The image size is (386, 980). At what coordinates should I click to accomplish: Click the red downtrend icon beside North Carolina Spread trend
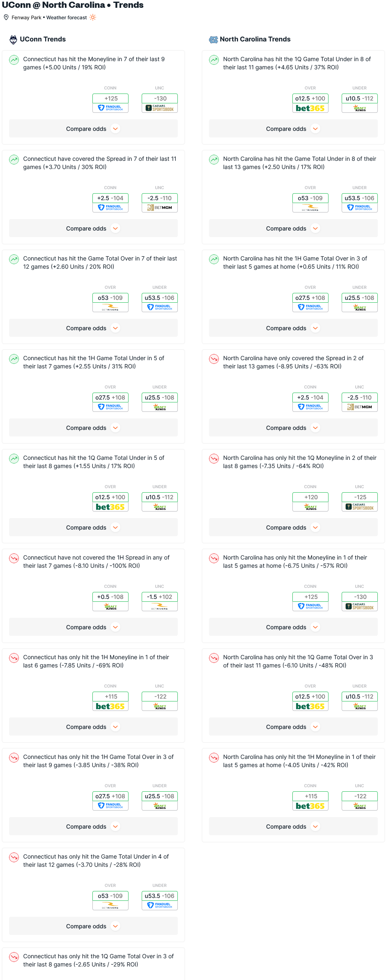click(214, 359)
